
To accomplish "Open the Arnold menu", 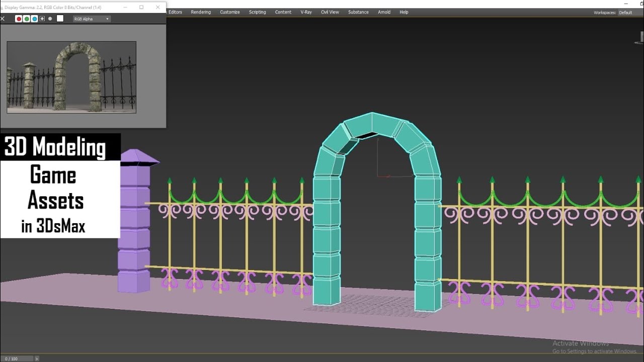I will point(384,12).
